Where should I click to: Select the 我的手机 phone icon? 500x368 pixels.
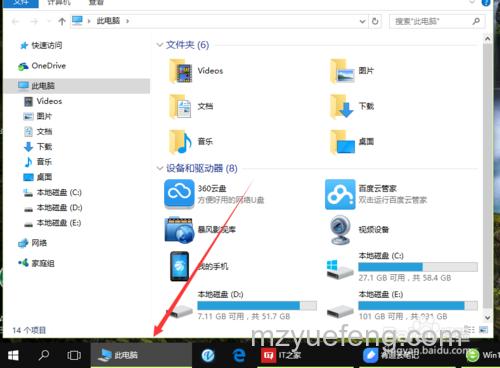click(x=179, y=266)
